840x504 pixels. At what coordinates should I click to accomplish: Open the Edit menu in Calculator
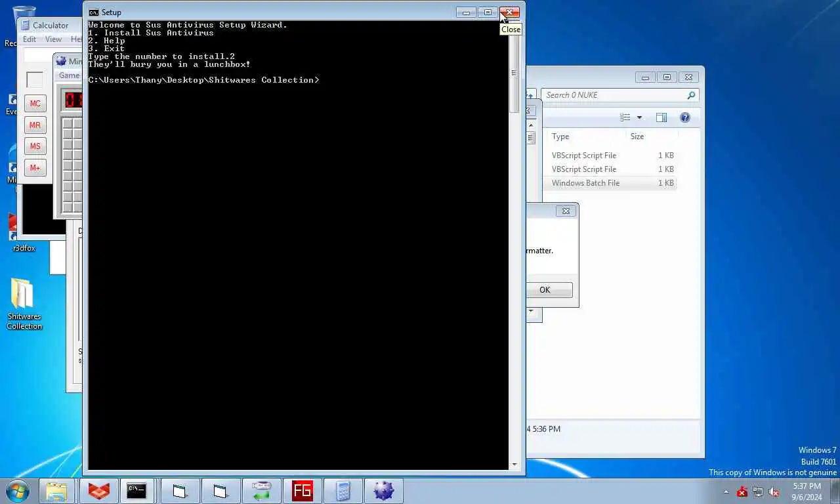coord(30,39)
